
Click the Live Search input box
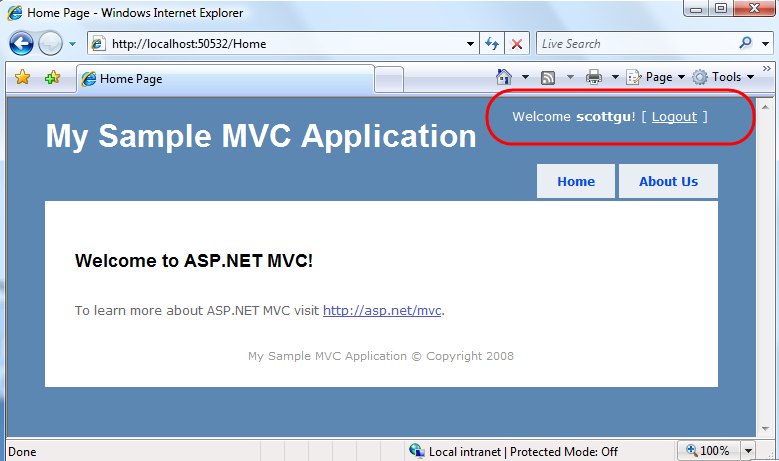pyautogui.click(x=636, y=44)
